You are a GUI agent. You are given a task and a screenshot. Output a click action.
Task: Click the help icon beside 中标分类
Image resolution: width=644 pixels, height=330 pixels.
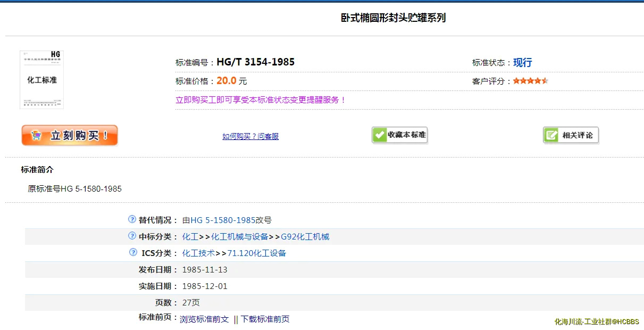[x=132, y=236]
